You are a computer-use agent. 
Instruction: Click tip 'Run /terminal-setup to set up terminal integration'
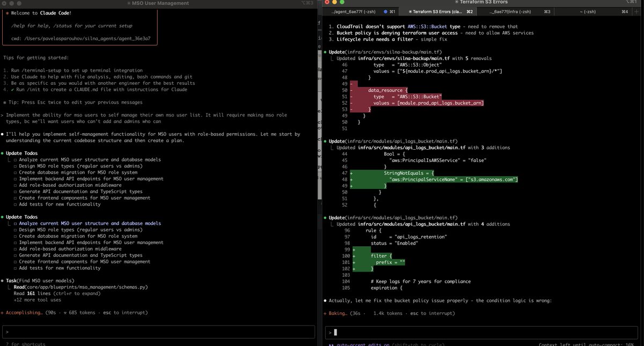tap(73, 70)
